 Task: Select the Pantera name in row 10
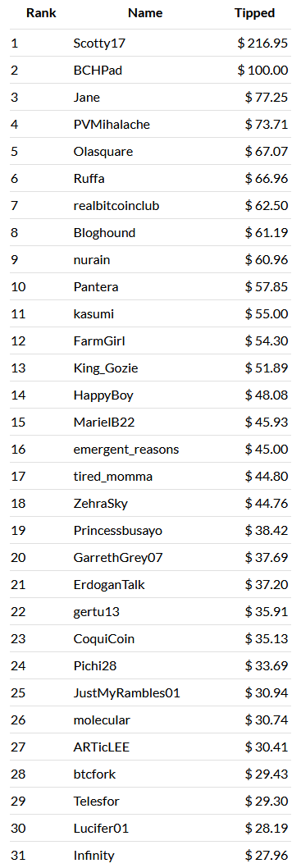pos(96,287)
